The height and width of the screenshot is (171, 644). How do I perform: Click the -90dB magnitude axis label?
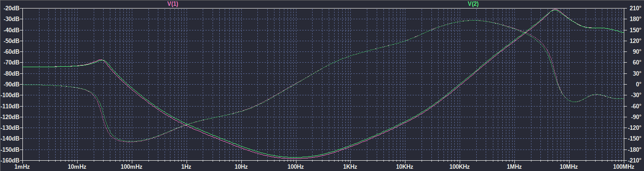(x=12, y=85)
